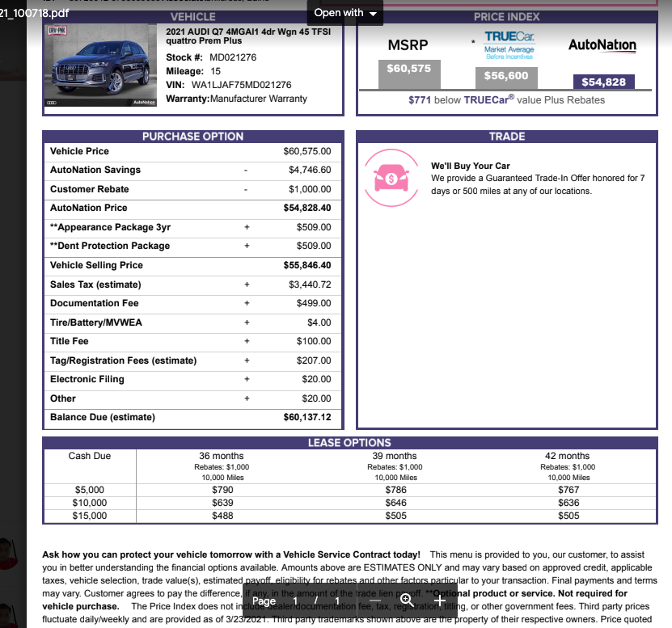Select the VIN WA1LJAF75MD021276
Screen dimensions: 672x628
[241, 85]
